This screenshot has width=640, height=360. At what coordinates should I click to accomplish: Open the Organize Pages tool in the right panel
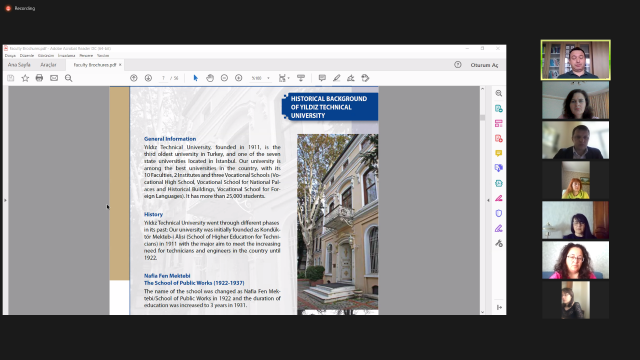[x=498, y=124]
